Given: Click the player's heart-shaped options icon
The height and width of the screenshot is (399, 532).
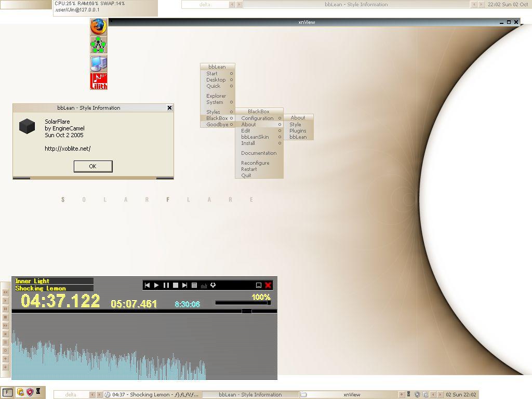Looking at the screenshot, I should tap(213, 285).
